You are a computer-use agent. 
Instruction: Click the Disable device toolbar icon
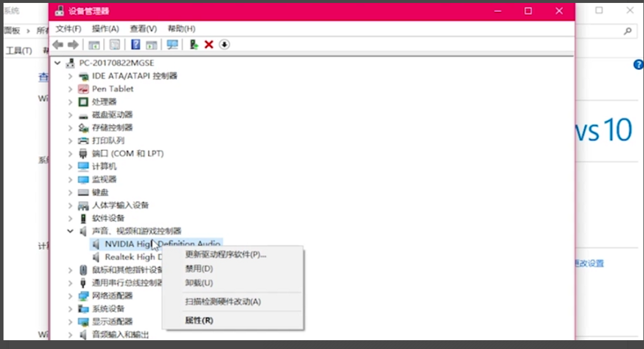point(224,45)
